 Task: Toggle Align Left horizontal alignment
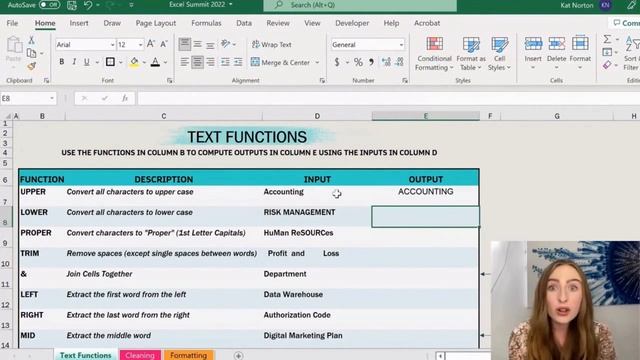click(x=184, y=62)
